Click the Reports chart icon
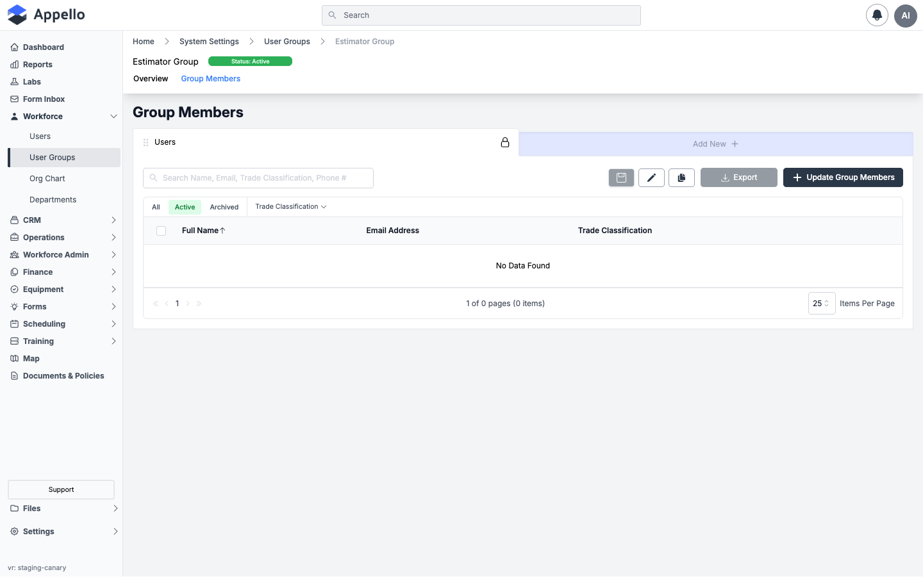 (14, 65)
